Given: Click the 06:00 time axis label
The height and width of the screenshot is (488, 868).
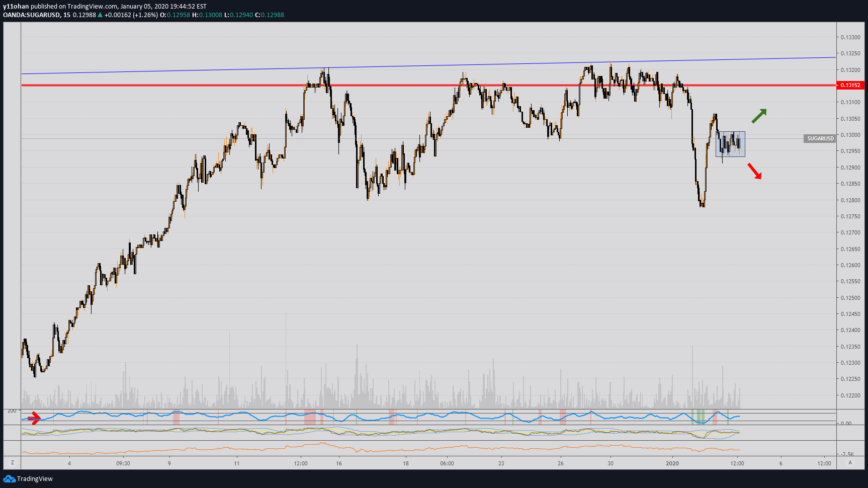Looking at the screenshot, I should [x=447, y=463].
